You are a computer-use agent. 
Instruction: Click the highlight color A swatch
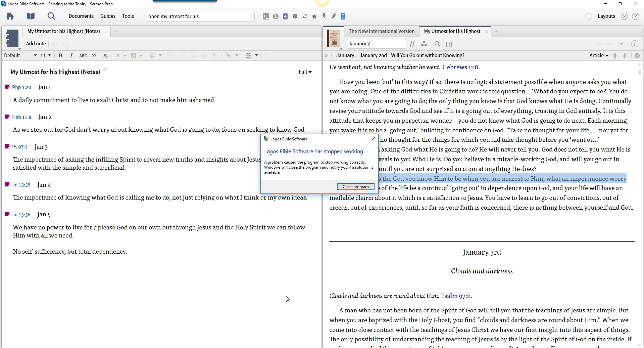(134, 55)
